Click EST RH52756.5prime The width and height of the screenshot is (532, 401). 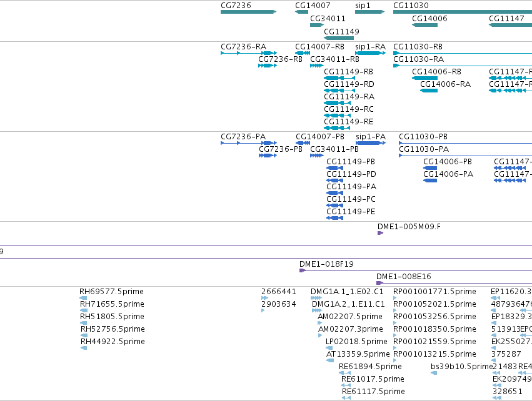(x=84, y=335)
